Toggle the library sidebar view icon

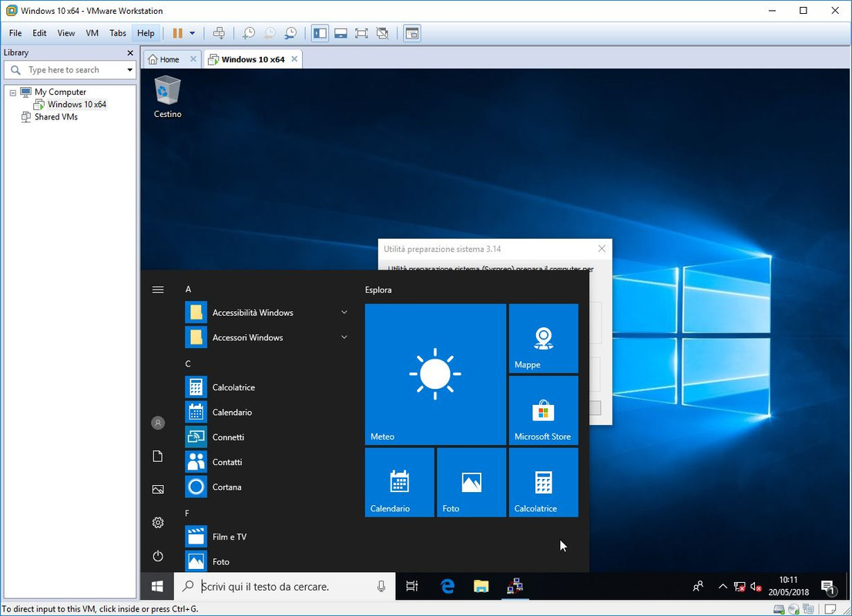click(320, 33)
